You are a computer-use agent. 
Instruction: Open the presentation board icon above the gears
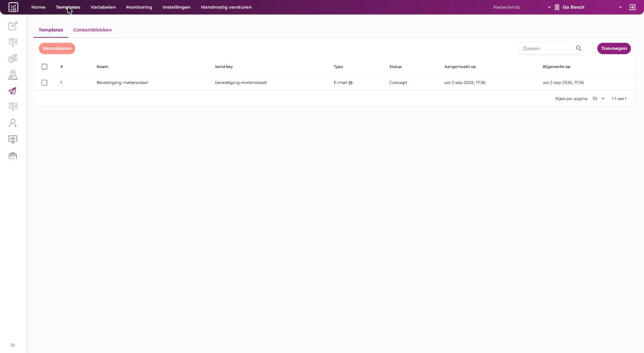[13, 42]
